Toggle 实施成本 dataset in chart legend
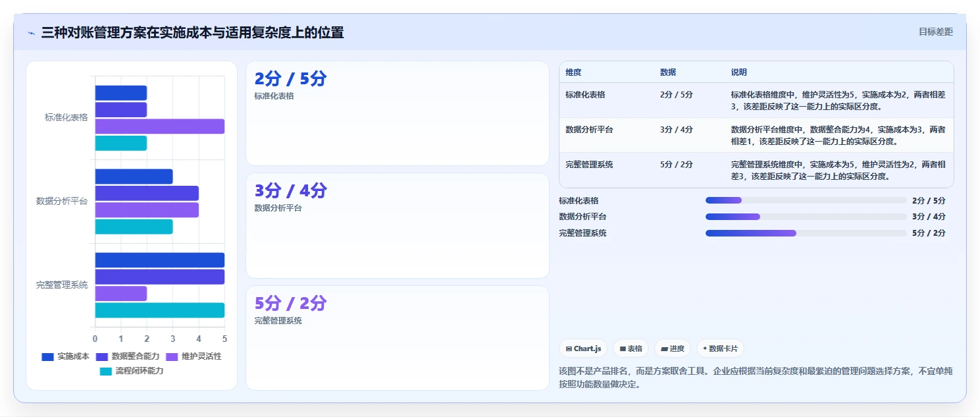This screenshot has height=417, width=980. pyautogui.click(x=65, y=356)
